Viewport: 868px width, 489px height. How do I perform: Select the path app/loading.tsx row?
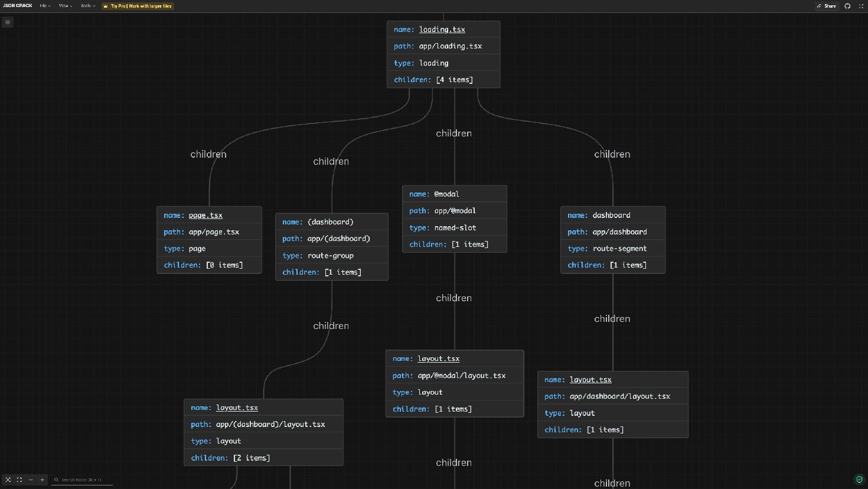tap(443, 46)
